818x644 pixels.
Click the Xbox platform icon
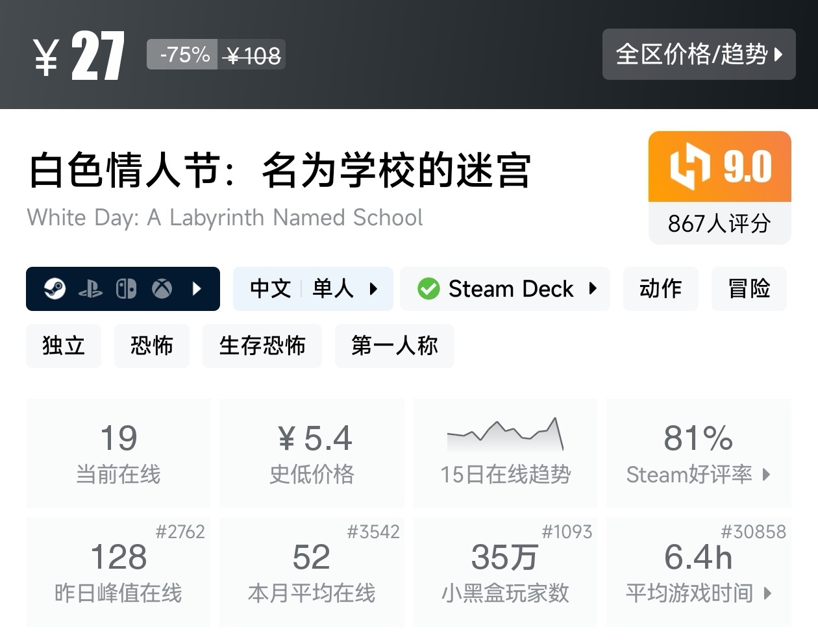pyautogui.click(x=162, y=289)
